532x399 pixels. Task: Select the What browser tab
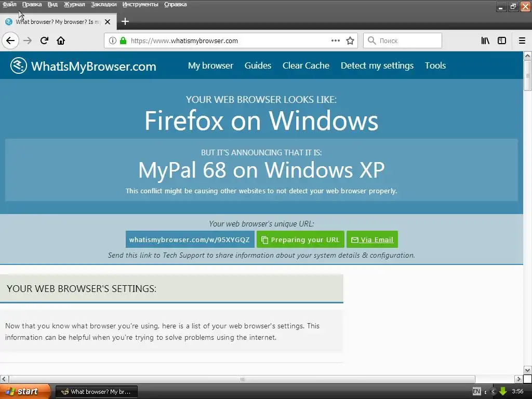click(x=58, y=22)
